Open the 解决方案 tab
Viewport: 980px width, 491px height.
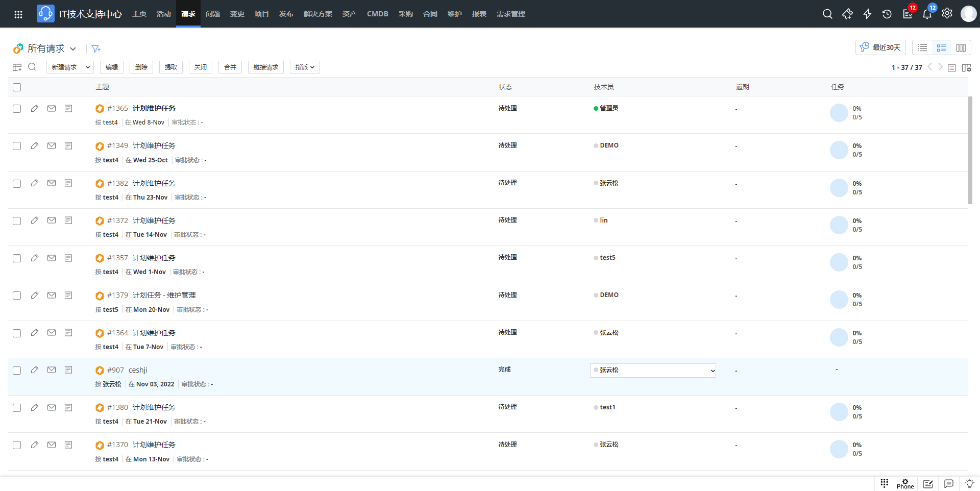(318, 14)
